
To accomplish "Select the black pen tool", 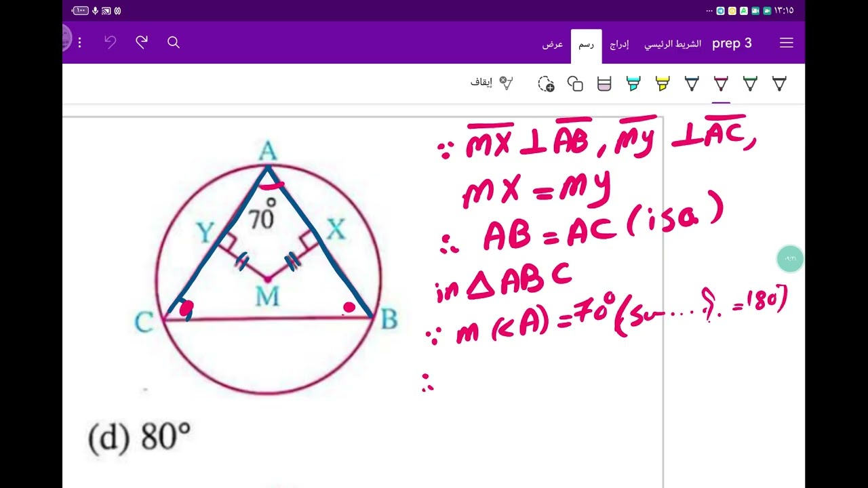I will [x=780, y=83].
